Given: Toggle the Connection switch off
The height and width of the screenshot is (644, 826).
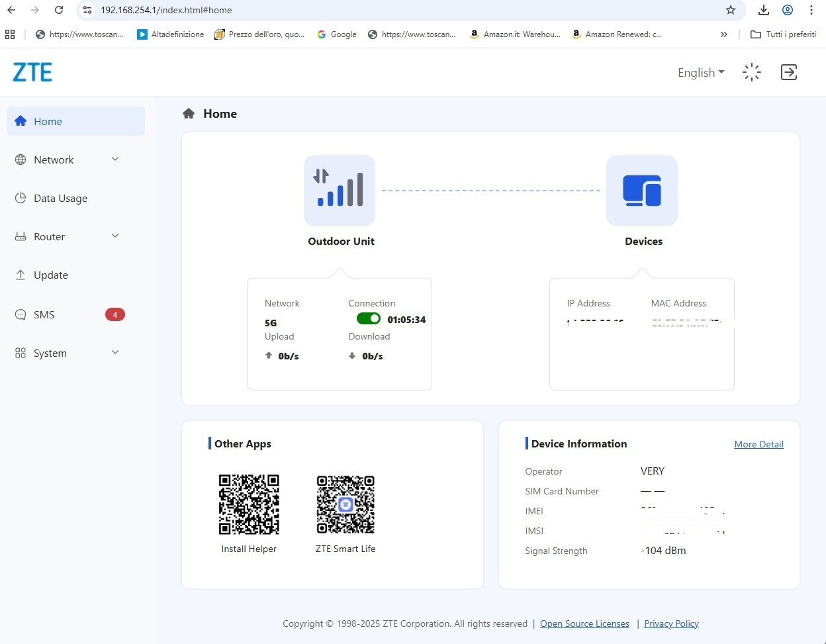Looking at the screenshot, I should 369,319.
